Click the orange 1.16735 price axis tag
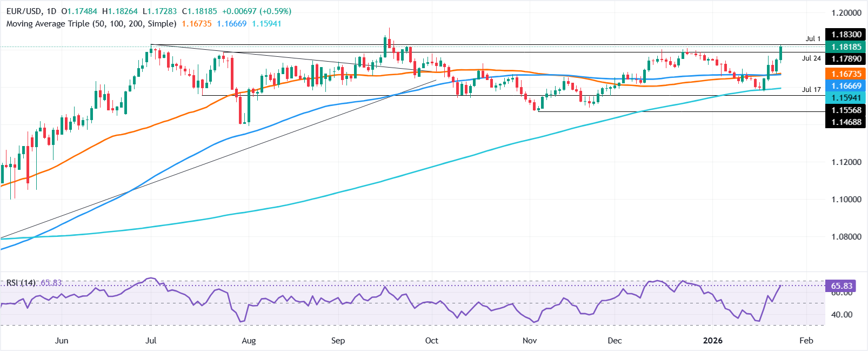 [846, 74]
